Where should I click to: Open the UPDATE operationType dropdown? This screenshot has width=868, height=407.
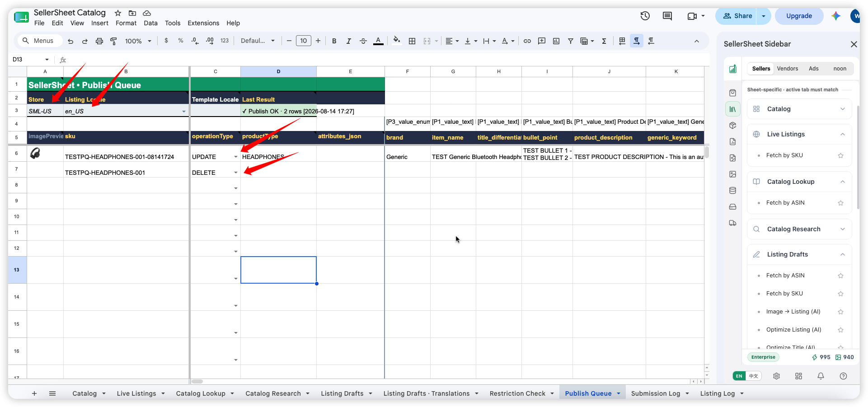pos(235,157)
